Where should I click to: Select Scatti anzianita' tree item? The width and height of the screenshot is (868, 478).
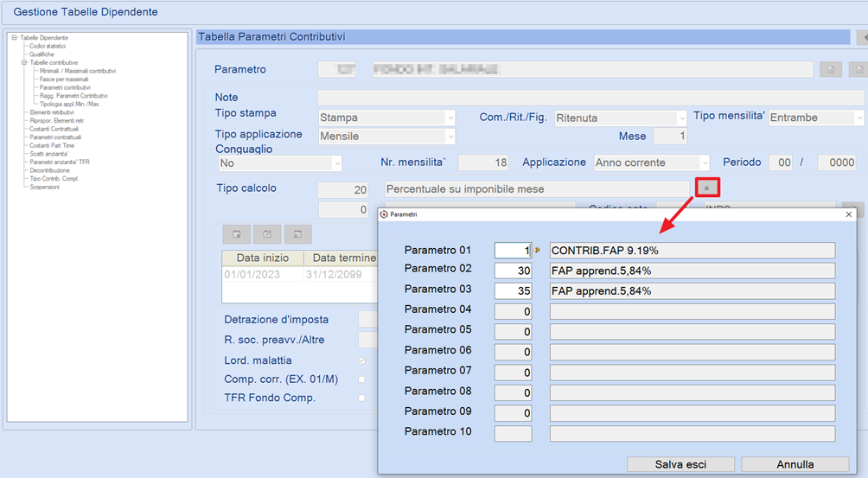(48, 154)
